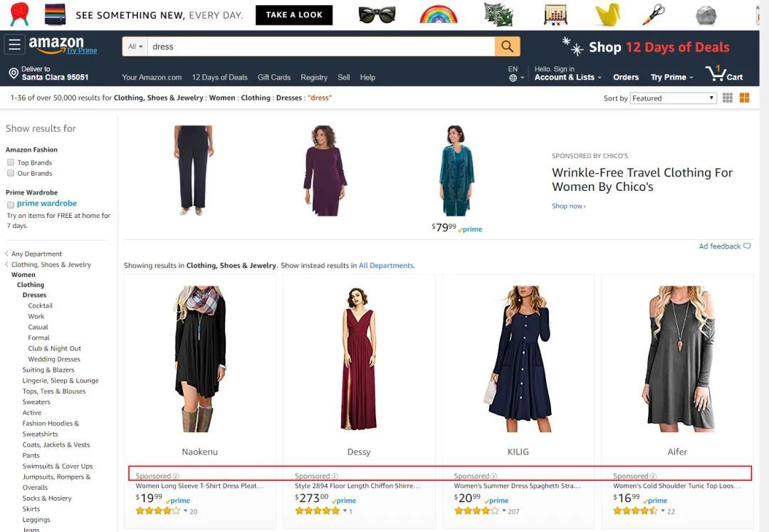Viewport: 769px width, 532px height.
Task: Click star rating of Naokenu dress
Action: [x=158, y=511]
